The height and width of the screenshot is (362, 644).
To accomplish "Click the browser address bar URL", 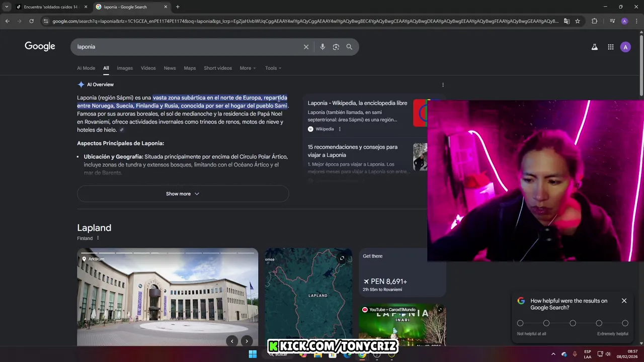I will [305, 21].
